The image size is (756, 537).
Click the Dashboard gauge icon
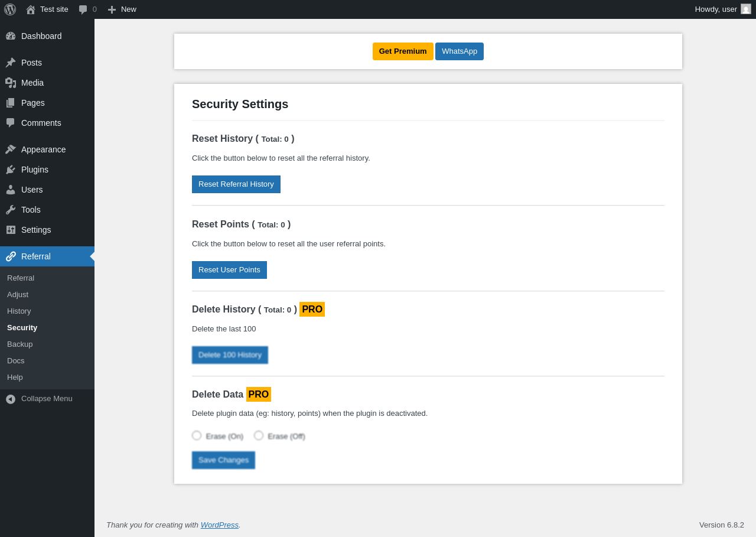[x=11, y=36]
